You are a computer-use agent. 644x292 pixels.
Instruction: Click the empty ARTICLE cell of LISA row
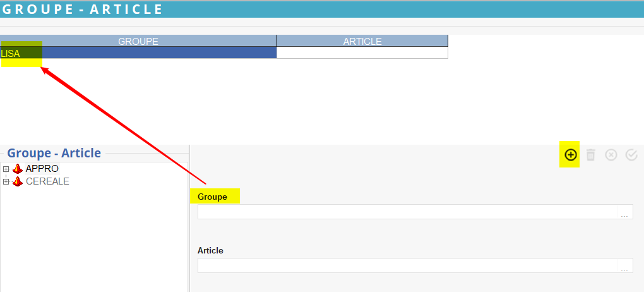[362, 53]
